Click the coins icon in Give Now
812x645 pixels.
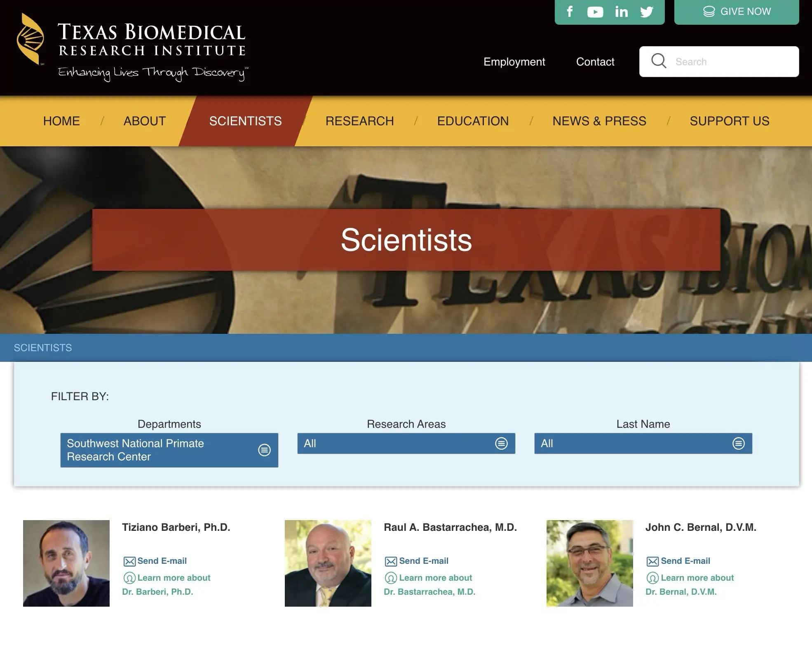point(709,12)
